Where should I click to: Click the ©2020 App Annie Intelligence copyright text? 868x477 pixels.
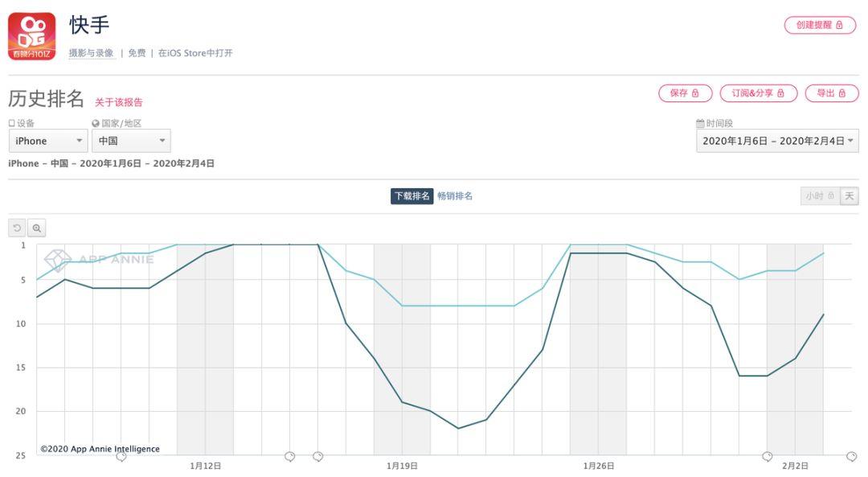tap(100, 449)
